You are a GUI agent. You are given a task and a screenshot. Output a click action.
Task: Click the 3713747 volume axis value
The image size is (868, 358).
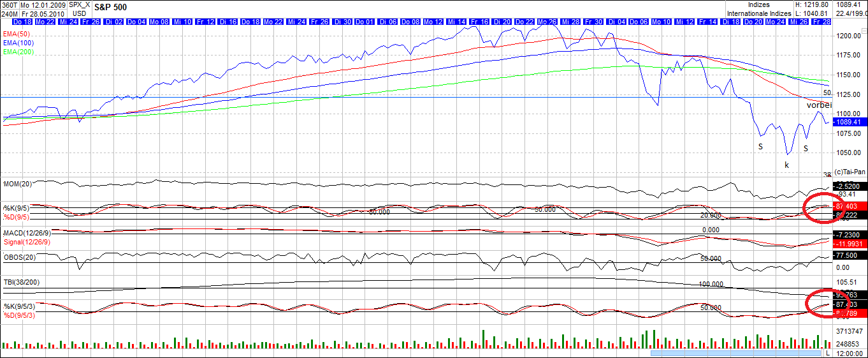tap(850, 331)
